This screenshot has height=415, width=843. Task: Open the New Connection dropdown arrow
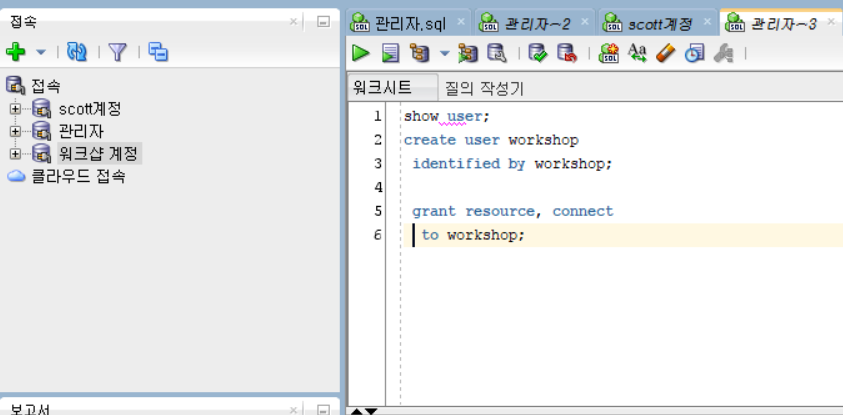click(41, 53)
